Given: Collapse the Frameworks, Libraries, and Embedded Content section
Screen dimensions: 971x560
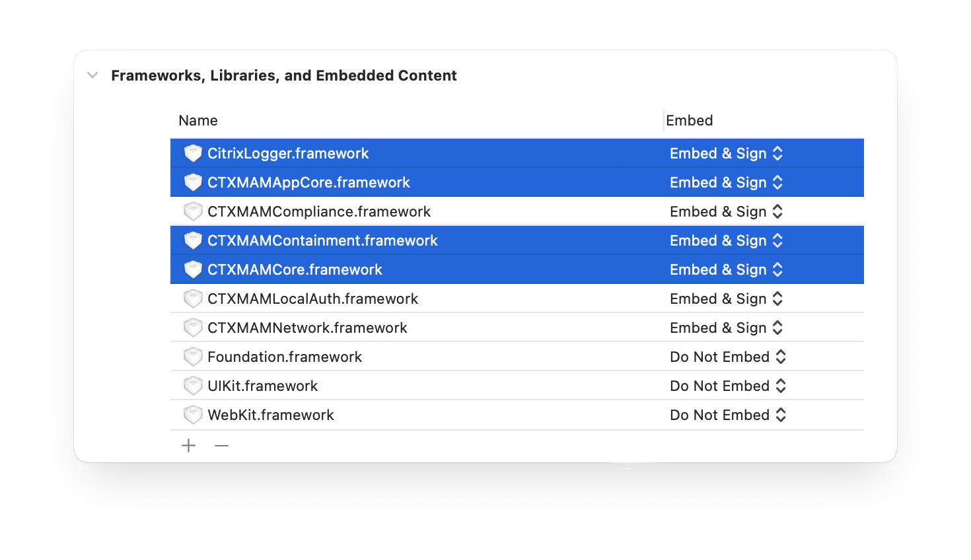Looking at the screenshot, I should point(93,75).
